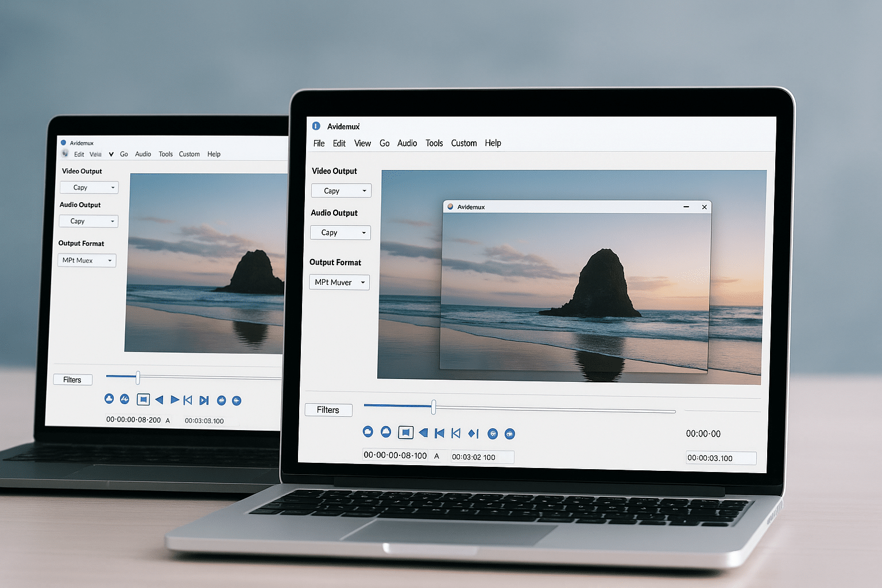Open the Audio Output Copy dropdown
This screenshot has width=882, height=588.
[340, 233]
